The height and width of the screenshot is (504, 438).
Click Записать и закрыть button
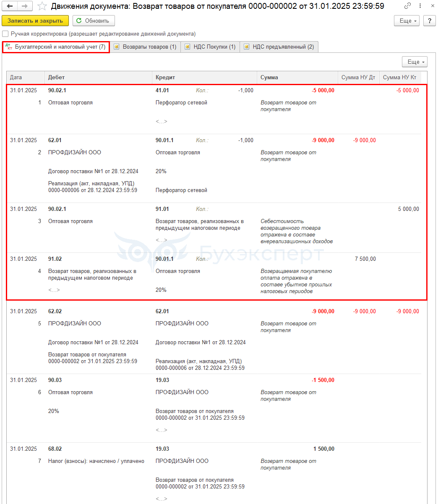pos(35,21)
